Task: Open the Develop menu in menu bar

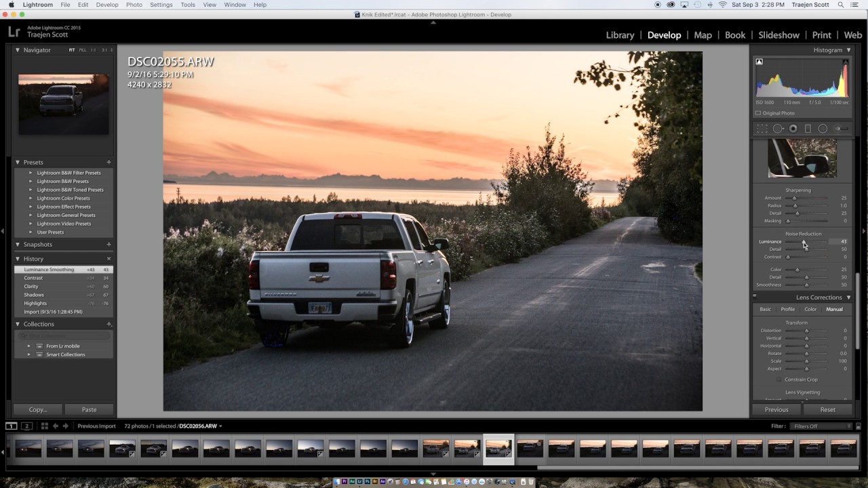Action: [x=107, y=5]
